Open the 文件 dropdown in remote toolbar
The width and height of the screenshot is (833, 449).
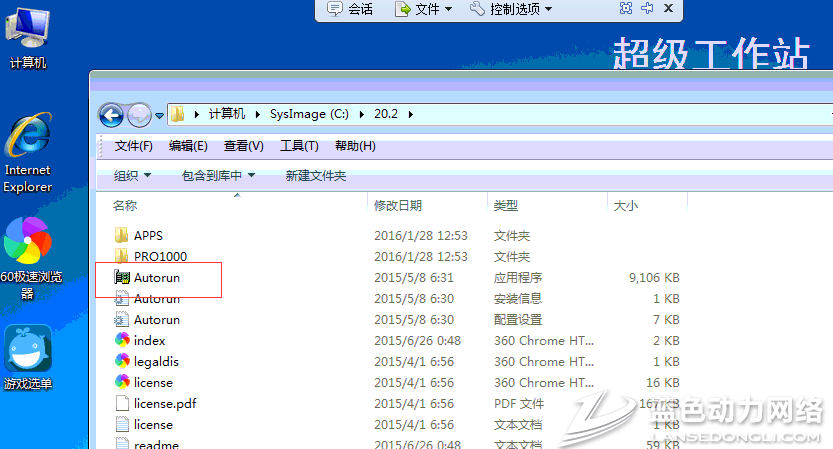424,9
